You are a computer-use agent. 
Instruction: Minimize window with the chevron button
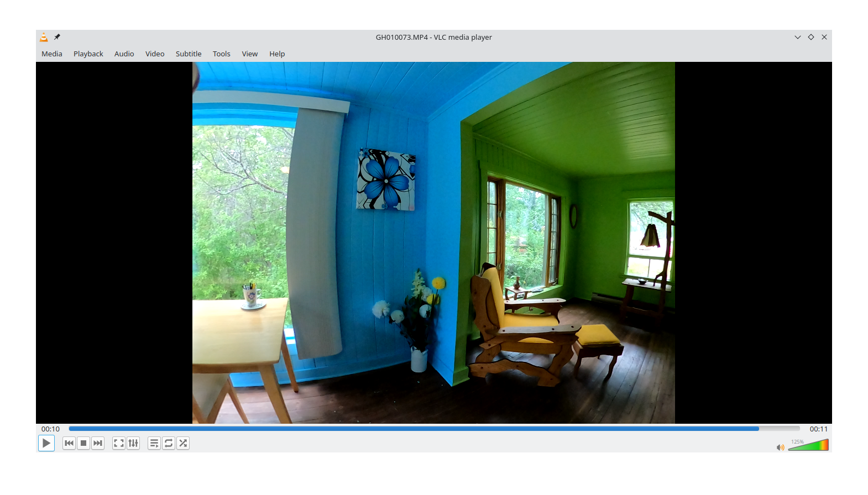[798, 37]
